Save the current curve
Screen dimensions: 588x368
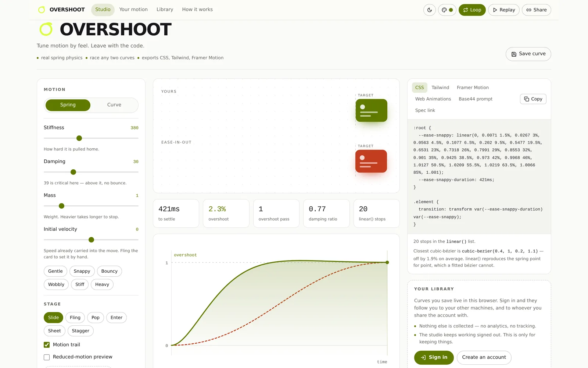[528, 54]
